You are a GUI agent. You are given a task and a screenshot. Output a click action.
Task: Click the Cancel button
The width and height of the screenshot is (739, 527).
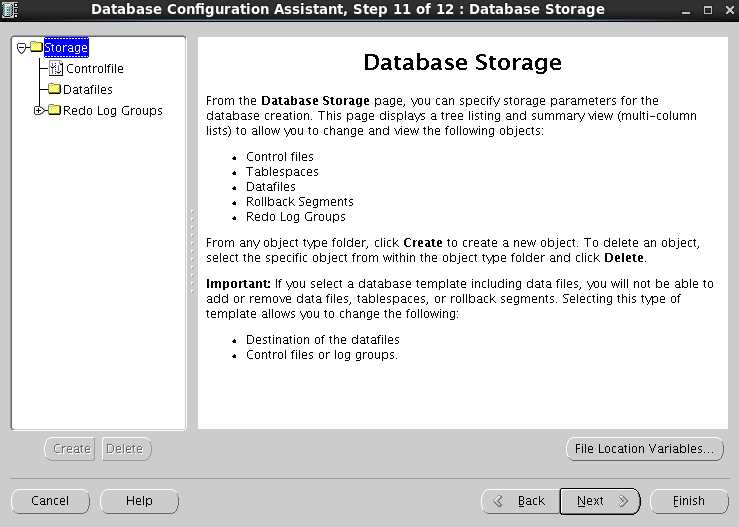(x=50, y=501)
